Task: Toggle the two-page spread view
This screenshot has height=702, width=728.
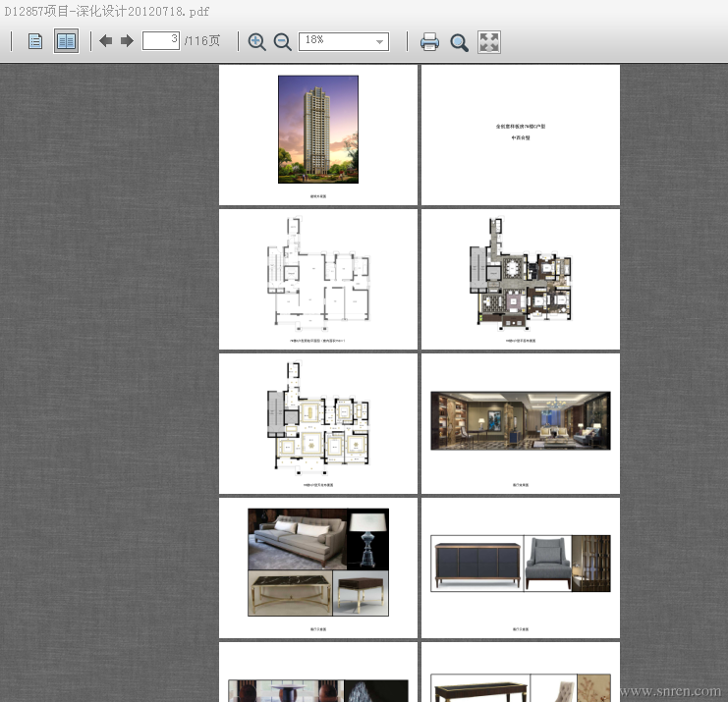Action: coord(66,41)
